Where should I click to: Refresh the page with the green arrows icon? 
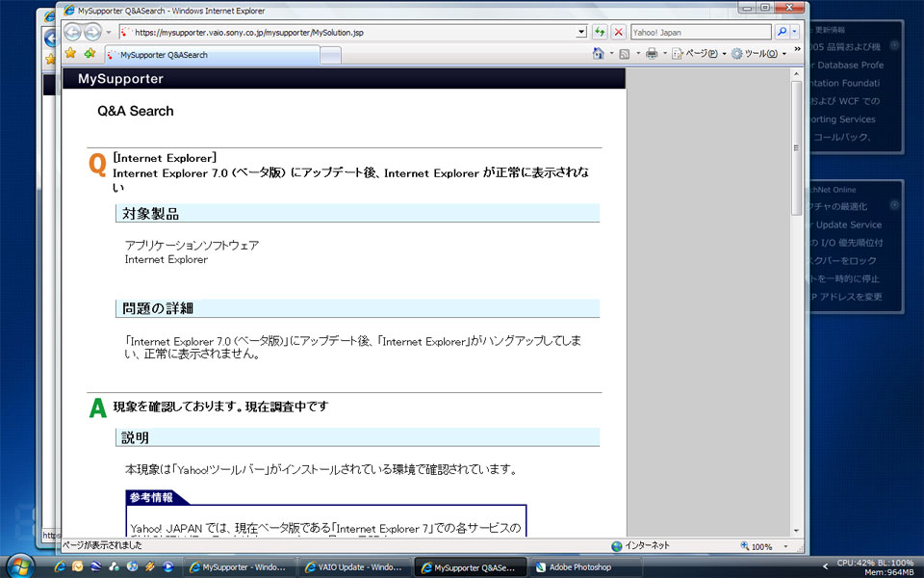click(x=600, y=32)
